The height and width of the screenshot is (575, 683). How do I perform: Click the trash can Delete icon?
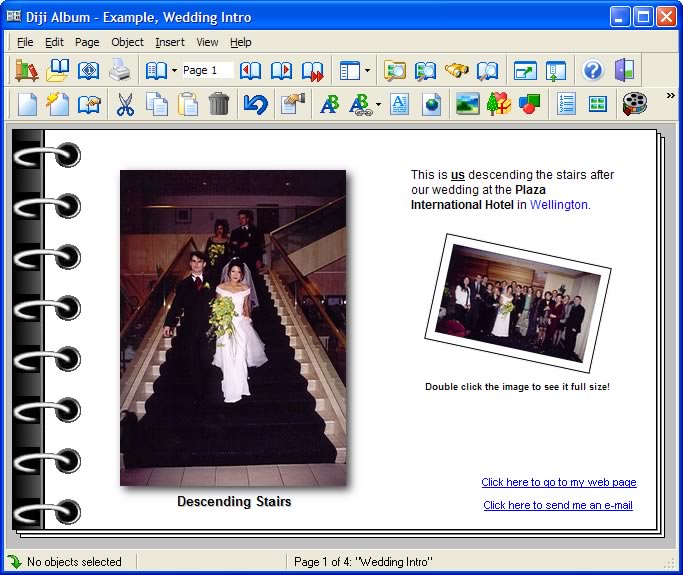(219, 104)
